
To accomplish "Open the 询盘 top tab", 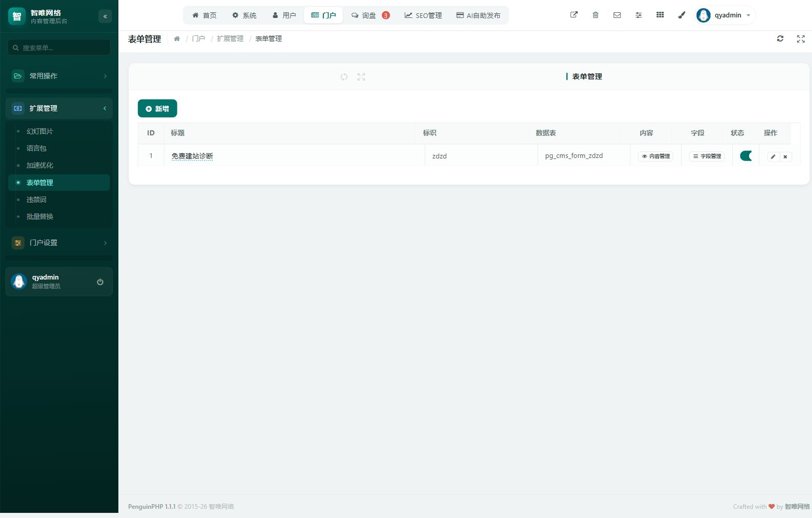I will coord(370,15).
